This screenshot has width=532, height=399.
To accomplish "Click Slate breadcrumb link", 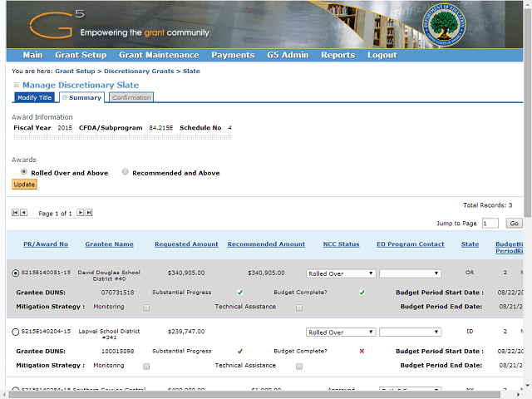I will (191, 71).
